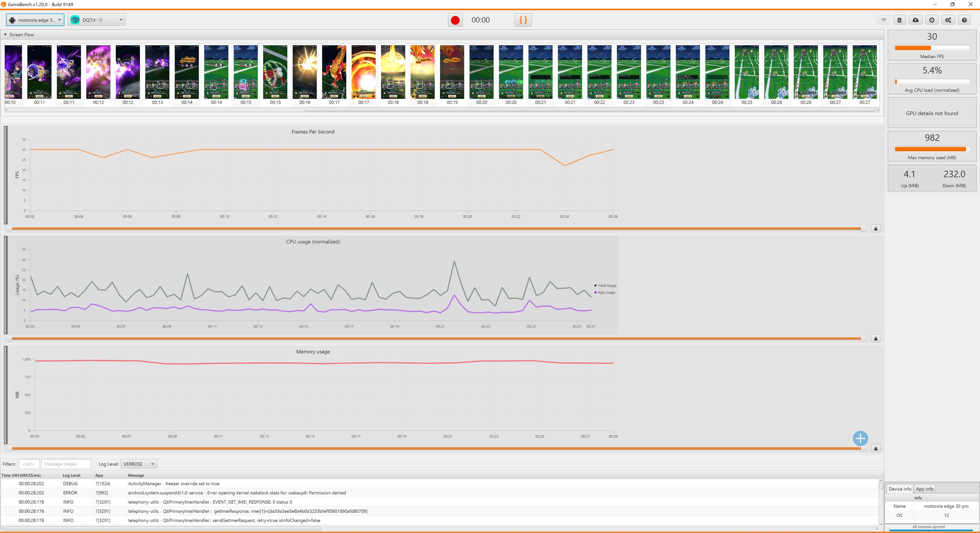Click the blue plus add chart button
Viewport: 980px width, 533px height.
click(x=860, y=439)
